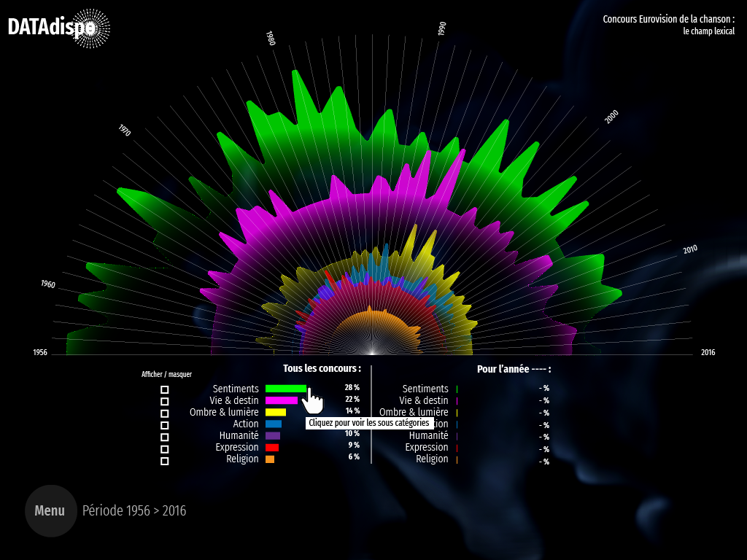Click the 10 % Humanité value

(352, 433)
